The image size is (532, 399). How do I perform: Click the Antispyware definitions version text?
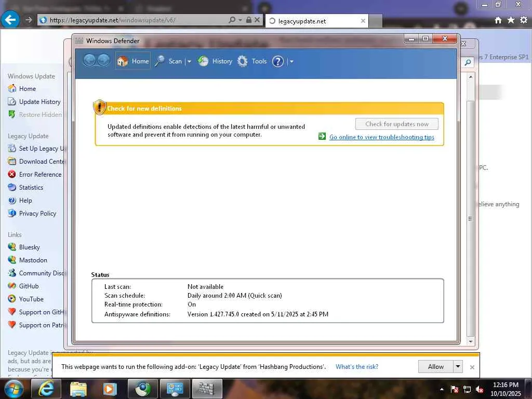tap(258, 314)
